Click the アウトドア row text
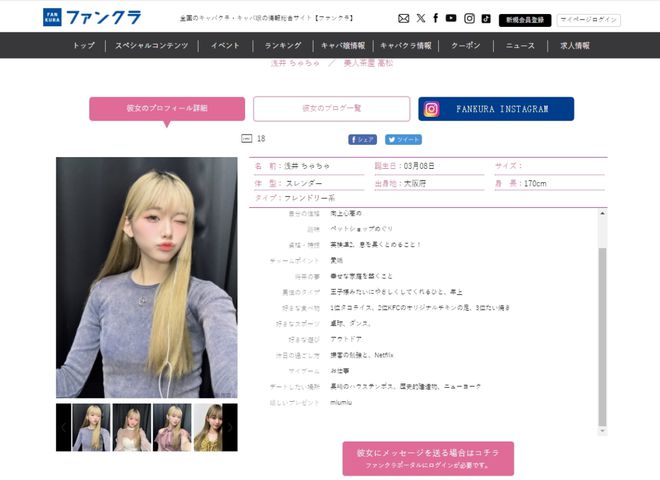The image size is (660, 480). (346, 339)
